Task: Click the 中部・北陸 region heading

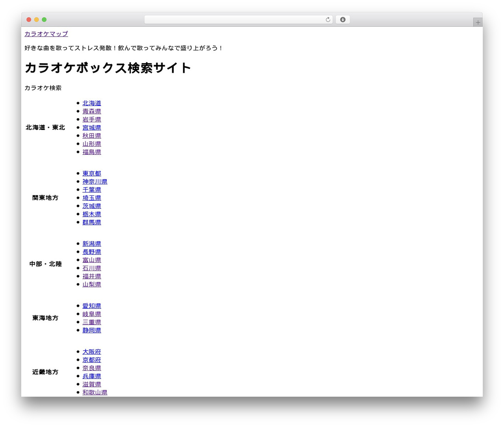Action: (45, 264)
